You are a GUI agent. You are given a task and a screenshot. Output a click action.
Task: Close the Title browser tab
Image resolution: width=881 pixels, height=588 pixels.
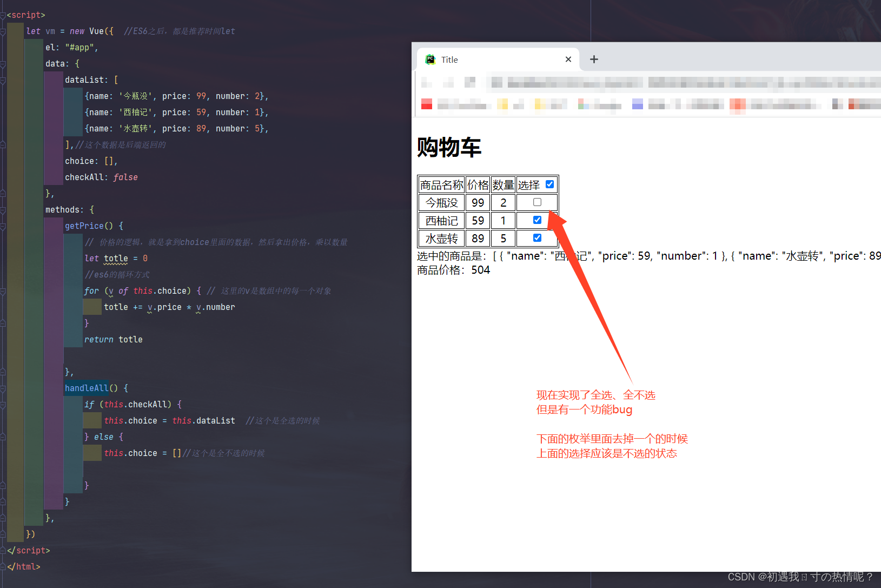[x=568, y=60]
